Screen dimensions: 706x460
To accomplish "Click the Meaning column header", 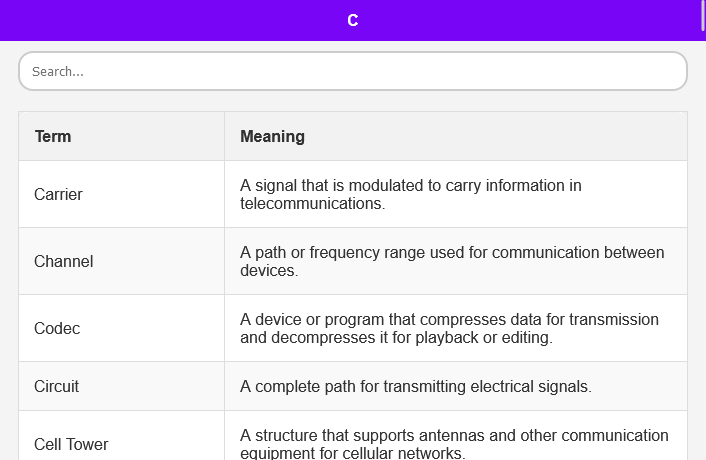I will [x=272, y=136].
